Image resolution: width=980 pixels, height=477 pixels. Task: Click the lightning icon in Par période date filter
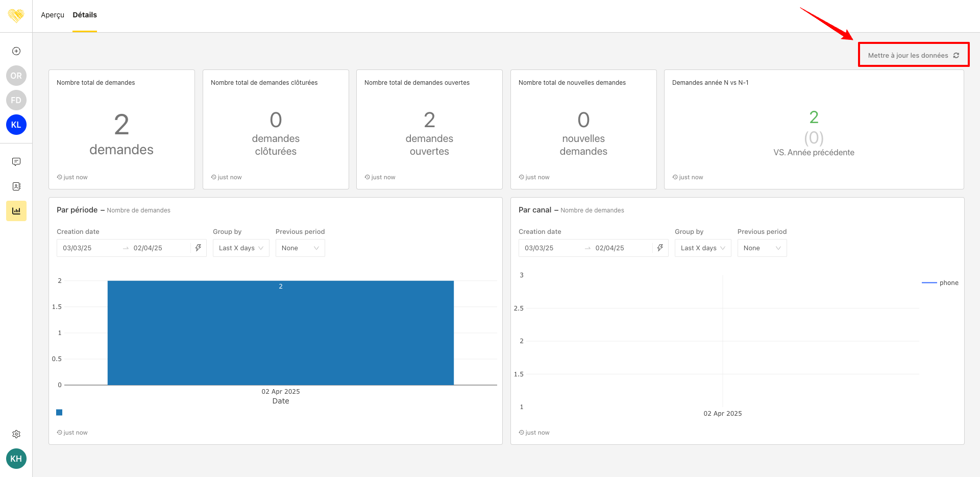pos(198,248)
